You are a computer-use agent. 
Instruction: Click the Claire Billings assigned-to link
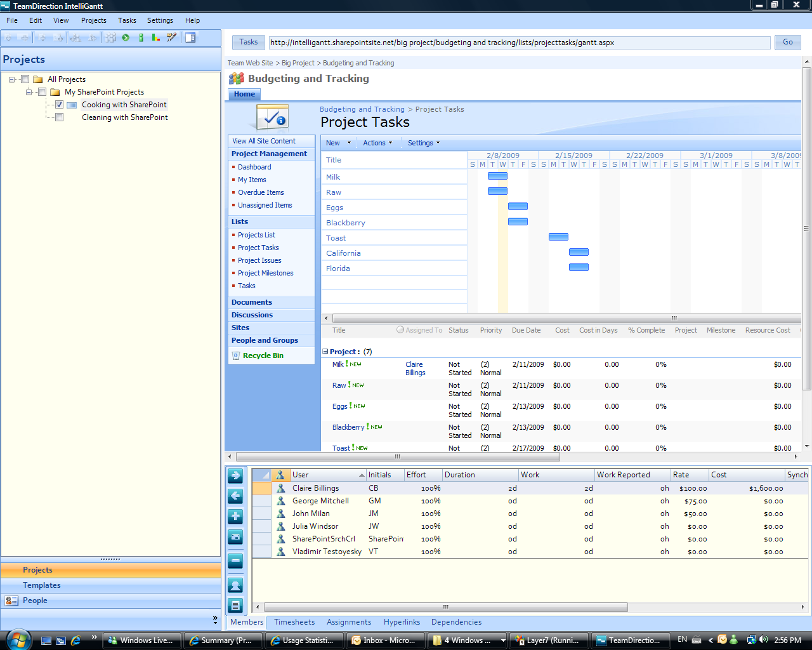(415, 368)
